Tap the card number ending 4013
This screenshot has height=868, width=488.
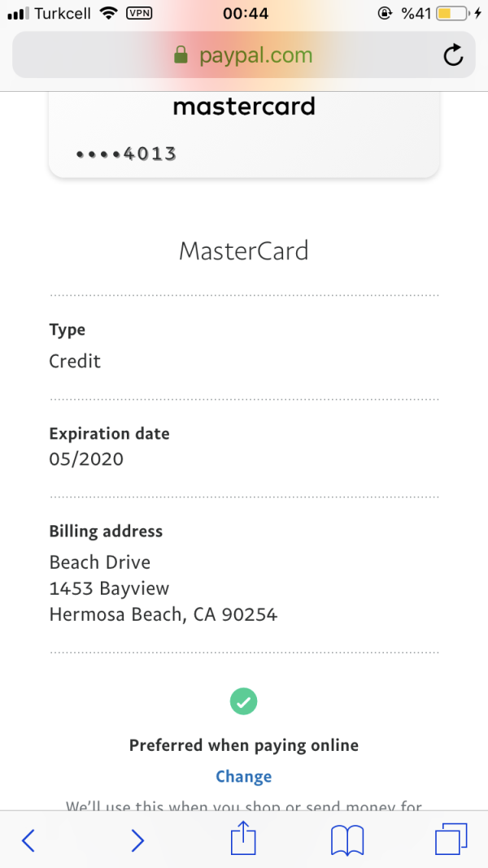point(126,154)
